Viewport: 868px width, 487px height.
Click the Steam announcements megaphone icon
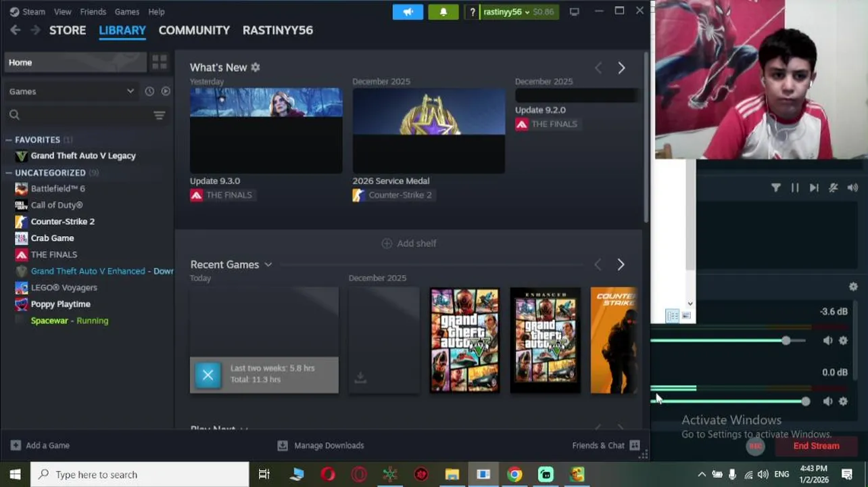coord(408,11)
